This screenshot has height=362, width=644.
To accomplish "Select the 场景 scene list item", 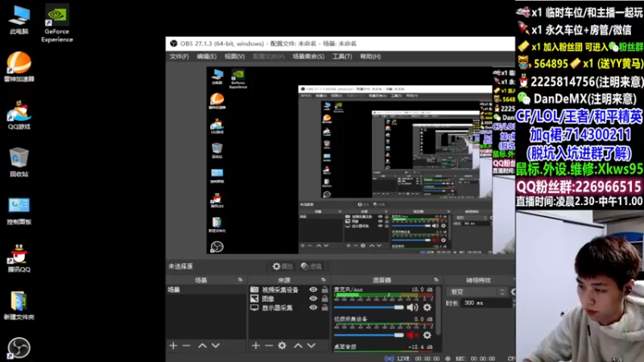I will [x=206, y=290].
